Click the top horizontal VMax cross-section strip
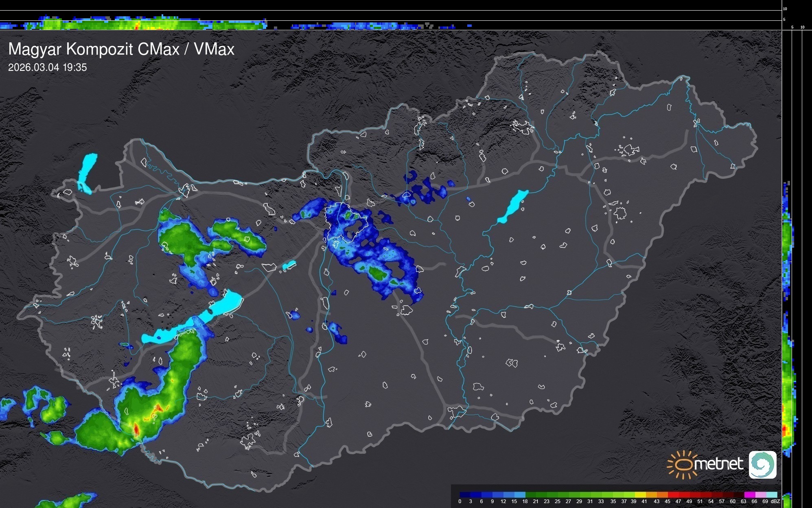This screenshot has width=812, height=508. click(x=163, y=24)
